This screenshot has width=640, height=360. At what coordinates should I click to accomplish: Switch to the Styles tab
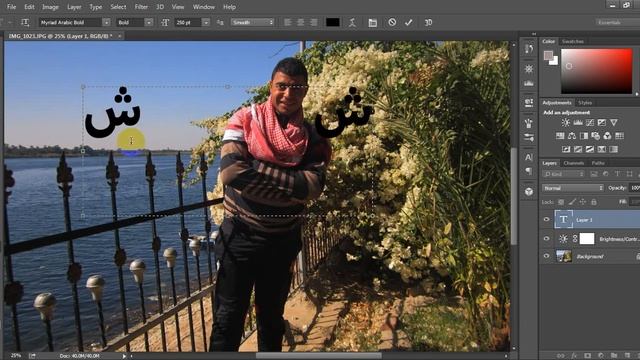[x=585, y=102]
